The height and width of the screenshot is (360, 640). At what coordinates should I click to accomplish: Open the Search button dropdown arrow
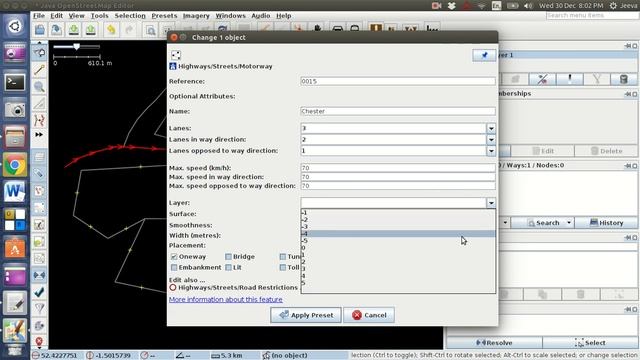coord(569,223)
